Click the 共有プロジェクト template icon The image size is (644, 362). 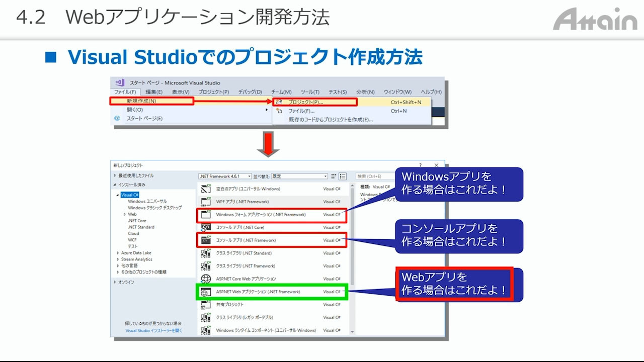point(205,305)
